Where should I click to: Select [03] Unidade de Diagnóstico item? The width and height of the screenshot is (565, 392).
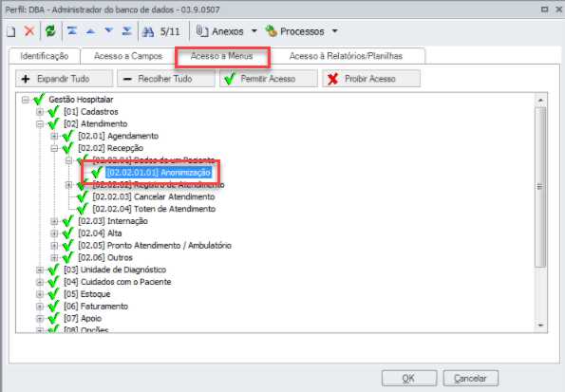click(115, 270)
